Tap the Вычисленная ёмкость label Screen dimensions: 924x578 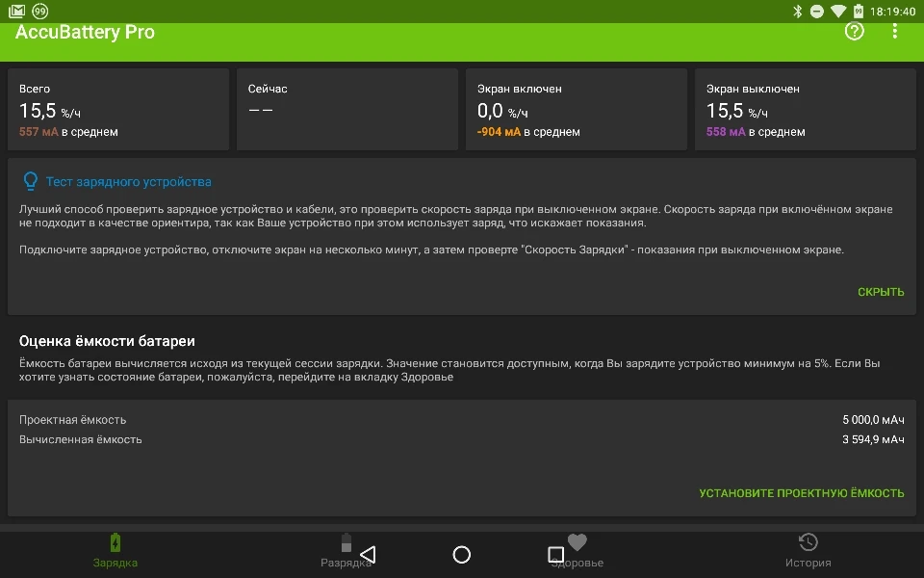80,439
